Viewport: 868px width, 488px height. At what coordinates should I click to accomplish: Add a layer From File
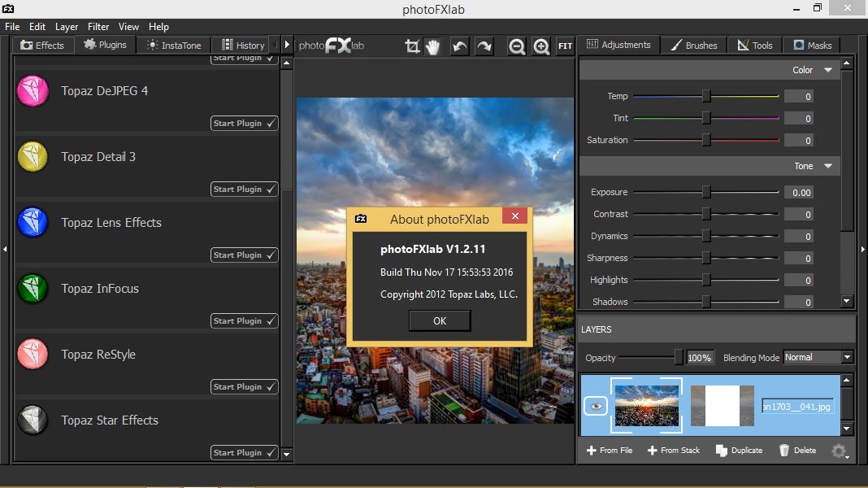(609, 451)
